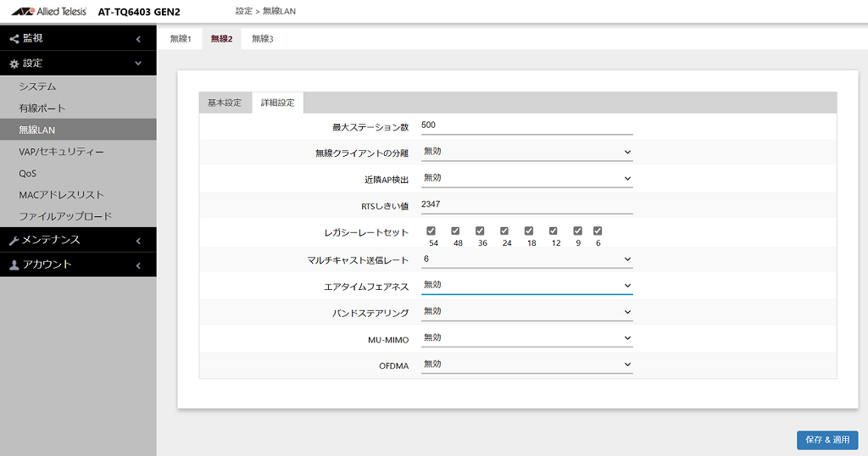Switch to 基本設定 tab
The image size is (868, 456).
pyautogui.click(x=225, y=103)
